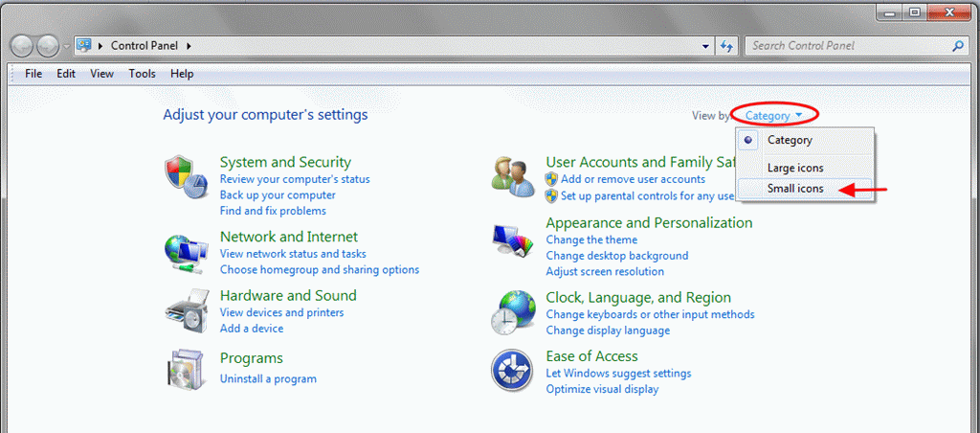Click Find and fix problems link

pos(273,211)
